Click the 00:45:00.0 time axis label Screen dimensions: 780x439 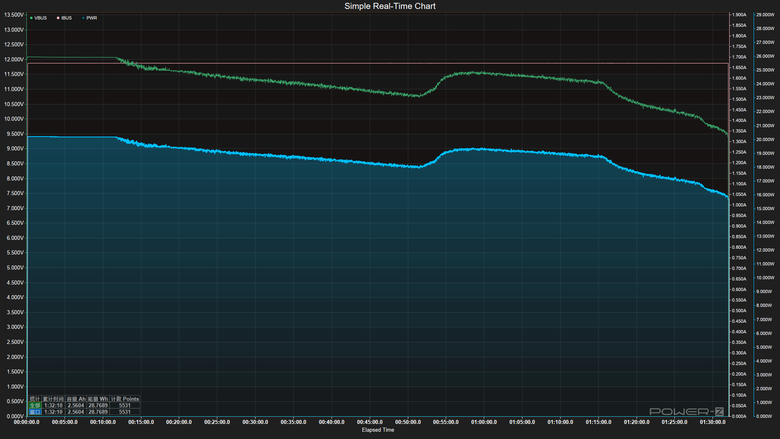pyautogui.click(x=370, y=422)
